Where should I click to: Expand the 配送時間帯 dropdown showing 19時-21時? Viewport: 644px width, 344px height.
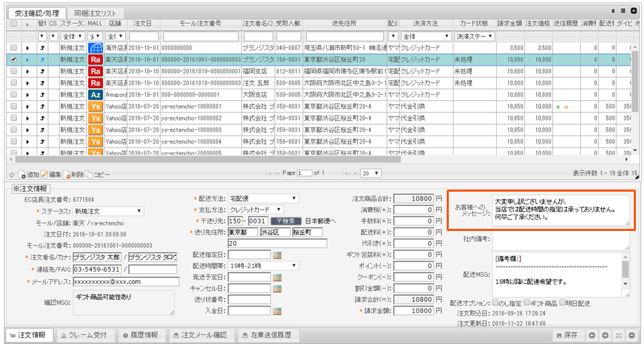pyautogui.click(x=263, y=265)
